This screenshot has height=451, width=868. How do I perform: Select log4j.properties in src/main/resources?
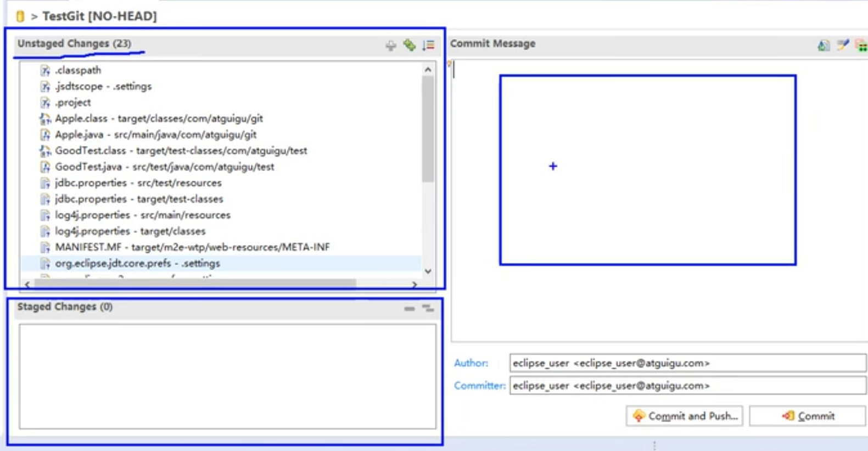pyautogui.click(x=143, y=215)
